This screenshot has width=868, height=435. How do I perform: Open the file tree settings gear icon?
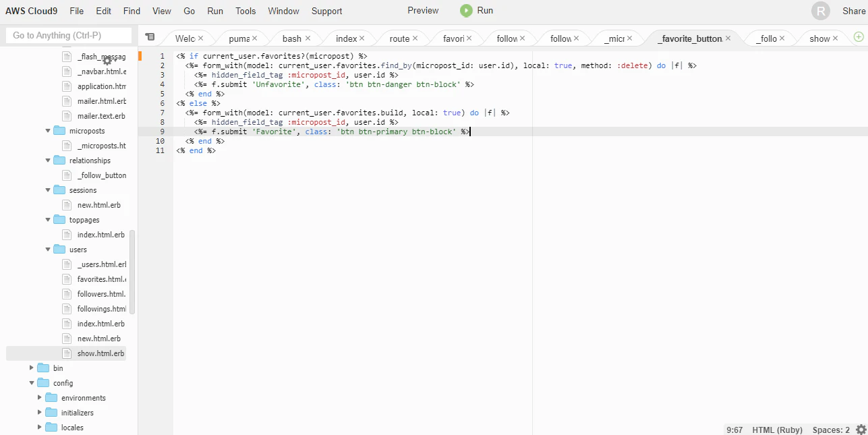[x=107, y=61]
